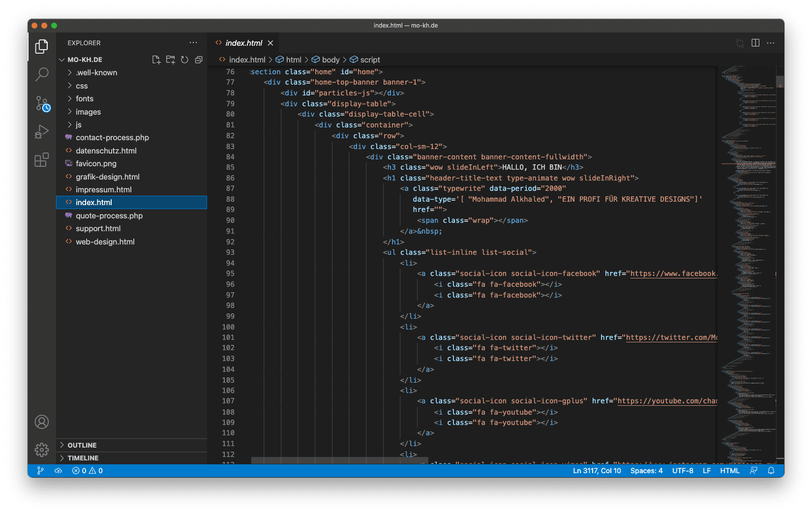Open notifications bell in status bar

tap(771, 471)
